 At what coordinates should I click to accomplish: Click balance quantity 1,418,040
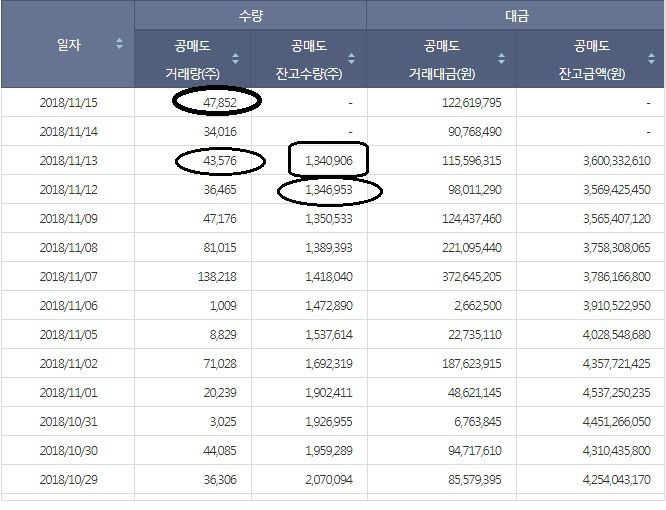(329, 276)
